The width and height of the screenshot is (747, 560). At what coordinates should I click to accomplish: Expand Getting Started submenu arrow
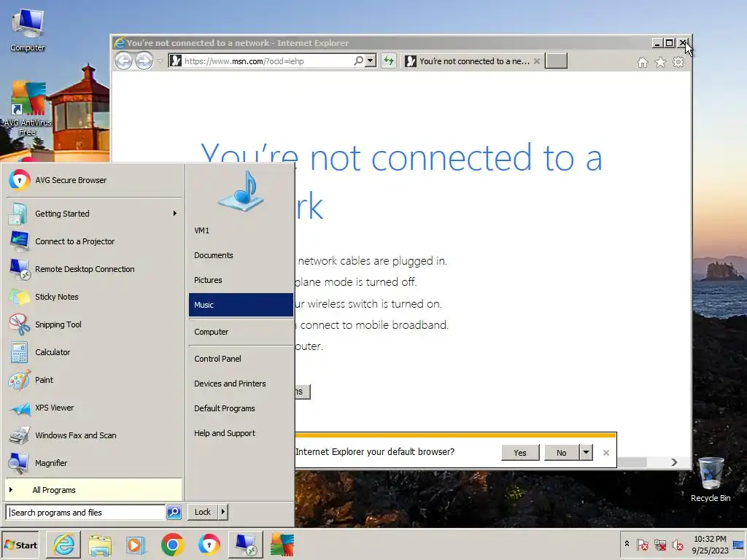(x=175, y=214)
